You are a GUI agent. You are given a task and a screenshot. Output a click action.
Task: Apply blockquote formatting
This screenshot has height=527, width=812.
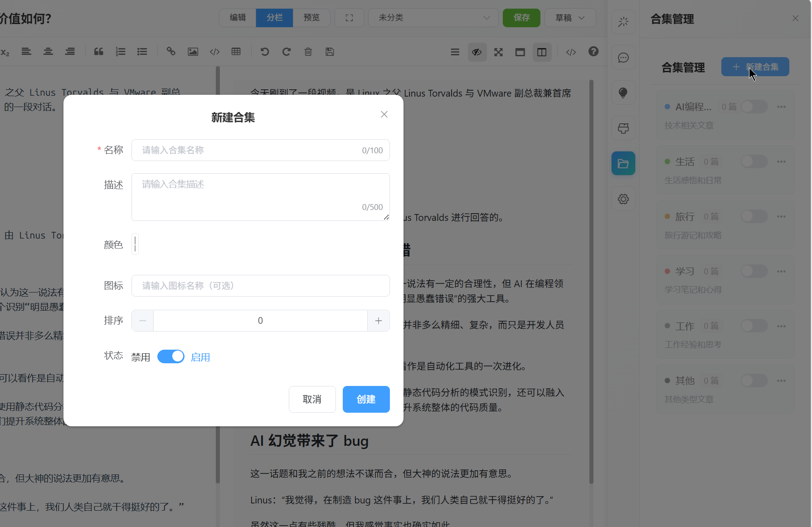pos(98,52)
